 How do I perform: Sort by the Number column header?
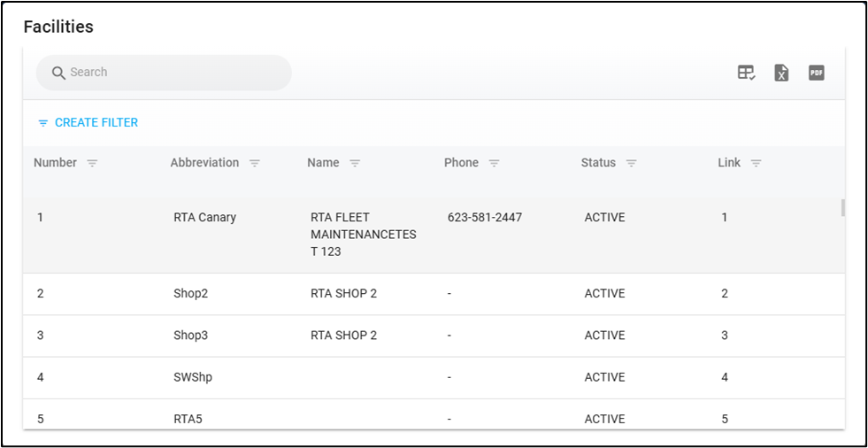click(x=55, y=163)
